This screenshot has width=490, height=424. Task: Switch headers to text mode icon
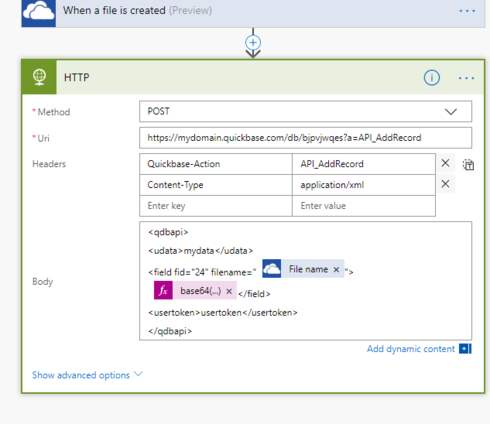click(x=468, y=165)
